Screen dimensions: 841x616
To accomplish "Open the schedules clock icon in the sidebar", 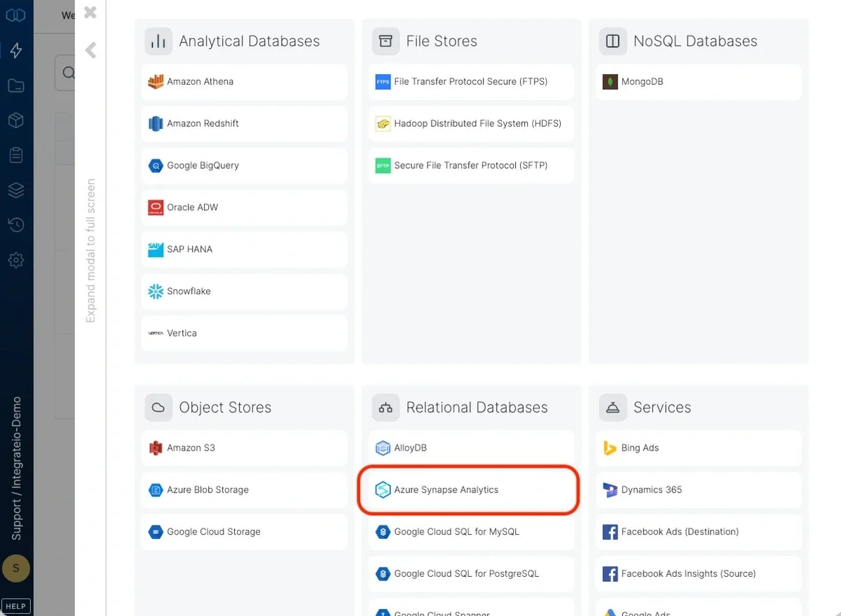I will (16, 225).
